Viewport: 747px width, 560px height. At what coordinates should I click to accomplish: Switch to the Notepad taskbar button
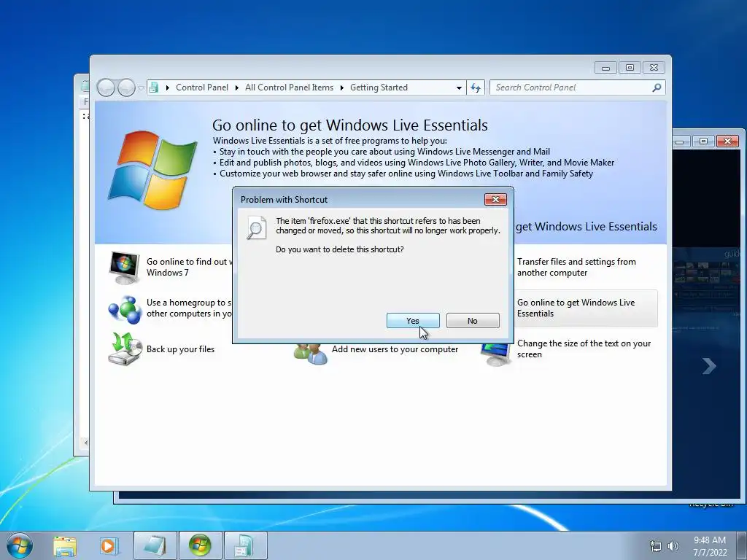155,545
